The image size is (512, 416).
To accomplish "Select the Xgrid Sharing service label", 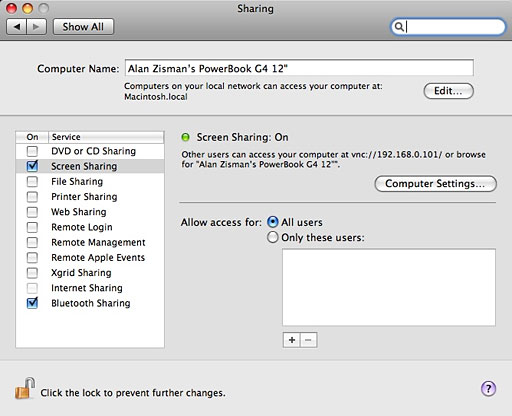I will pyautogui.click(x=81, y=273).
